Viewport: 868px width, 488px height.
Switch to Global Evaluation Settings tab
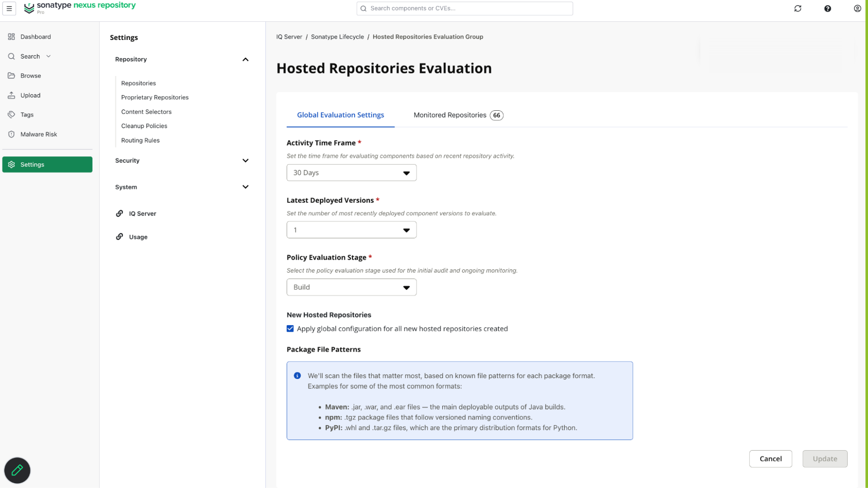click(x=341, y=115)
